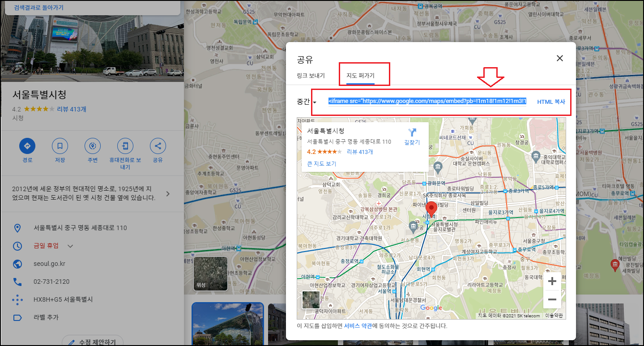
Task: Click inside the iframe embed code field
Action: point(427,102)
